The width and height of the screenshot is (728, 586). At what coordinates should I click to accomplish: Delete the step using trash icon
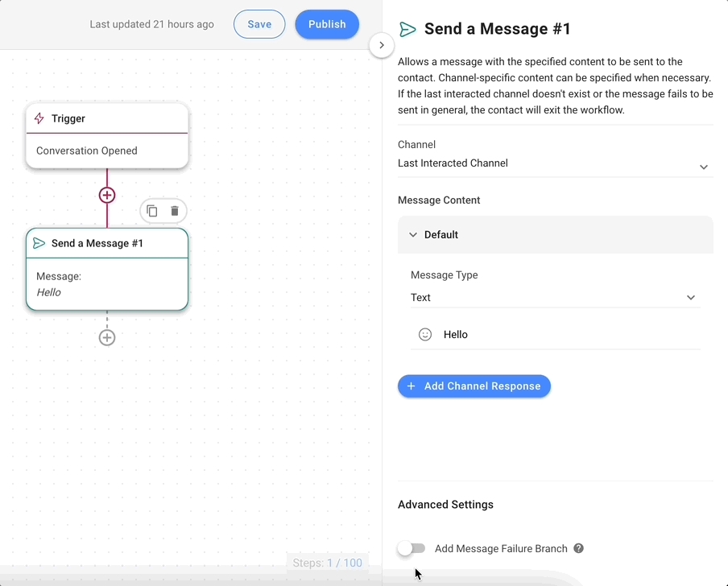[175, 212]
